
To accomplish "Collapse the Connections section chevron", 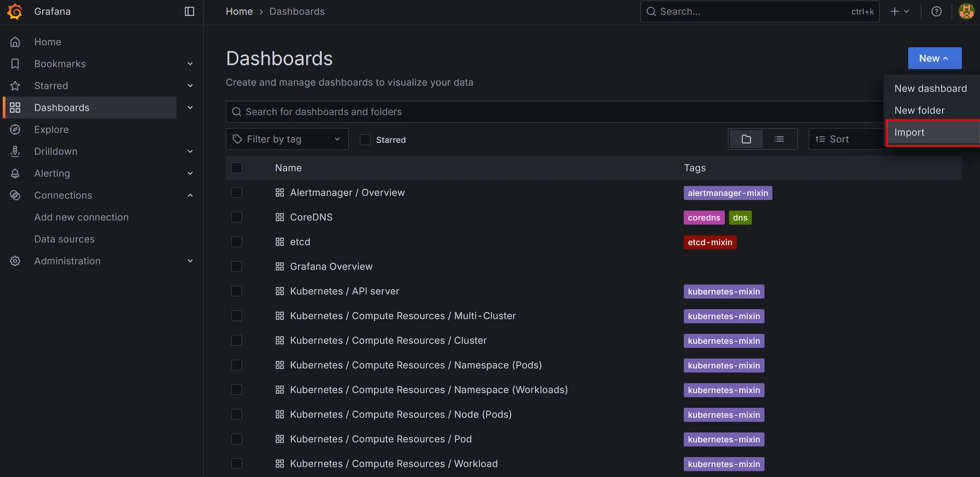I will (190, 195).
